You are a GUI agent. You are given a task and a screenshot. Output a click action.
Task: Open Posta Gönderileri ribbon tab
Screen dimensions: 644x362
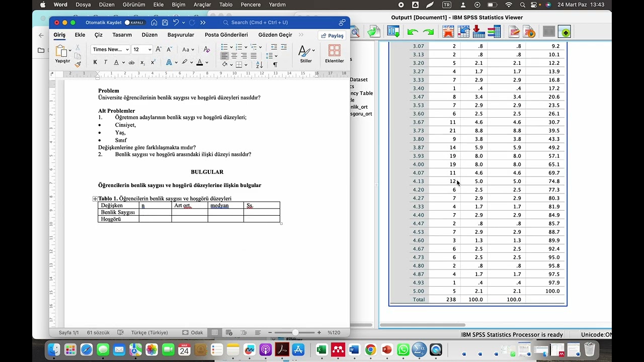click(226, 35)
